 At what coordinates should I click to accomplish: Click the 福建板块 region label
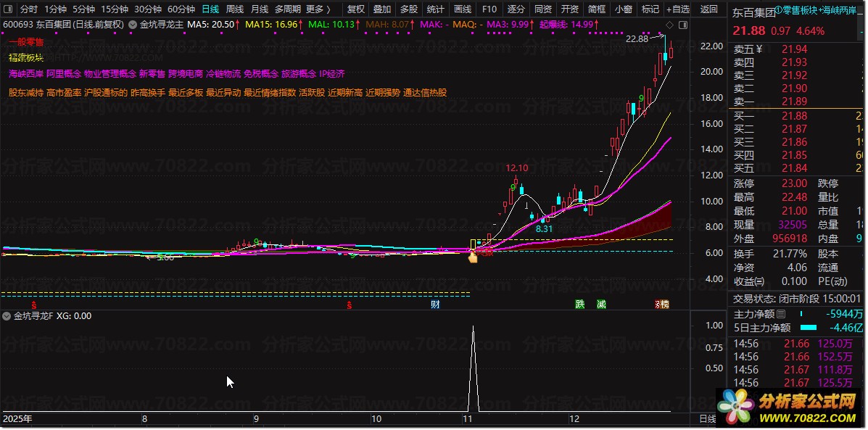pyautogui.click(x=26, y=57)
